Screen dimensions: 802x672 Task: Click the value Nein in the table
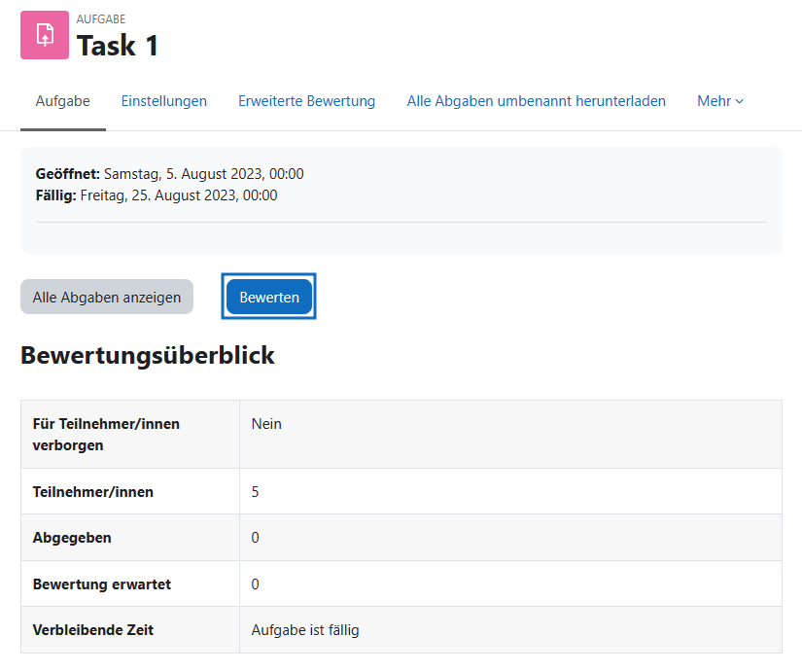(x=266, y=424)
